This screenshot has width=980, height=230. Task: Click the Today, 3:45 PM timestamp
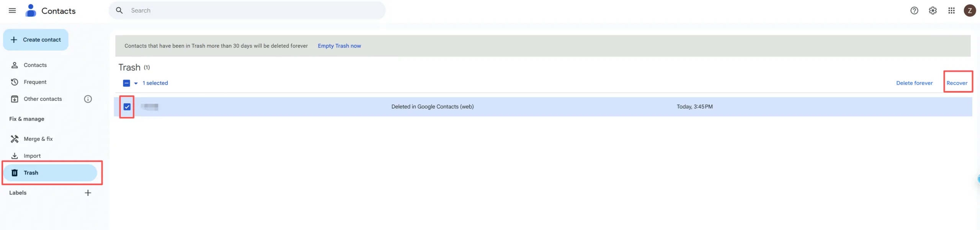(694, 107)
